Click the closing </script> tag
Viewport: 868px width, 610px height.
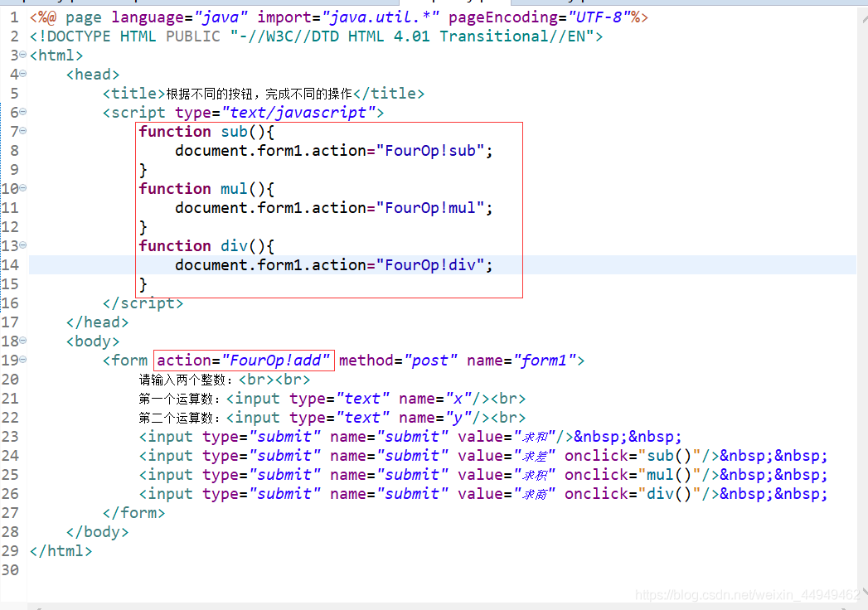[143, 303]
